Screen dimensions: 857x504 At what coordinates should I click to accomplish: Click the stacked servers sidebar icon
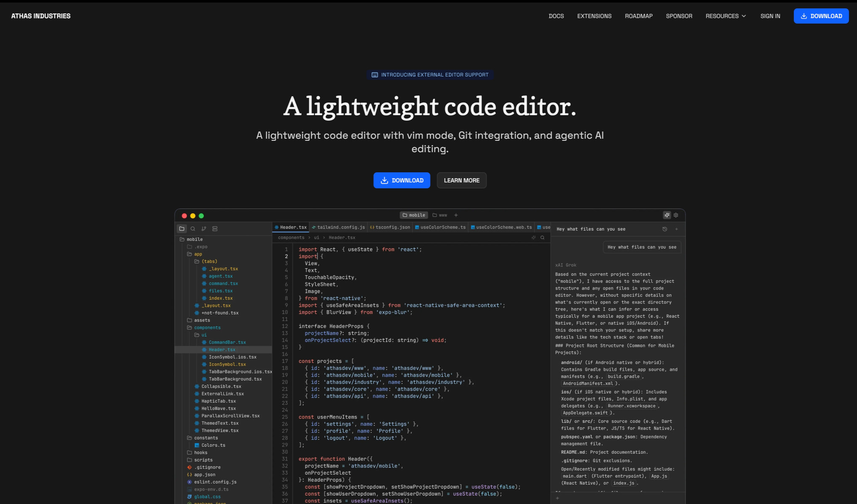(215, 229)
